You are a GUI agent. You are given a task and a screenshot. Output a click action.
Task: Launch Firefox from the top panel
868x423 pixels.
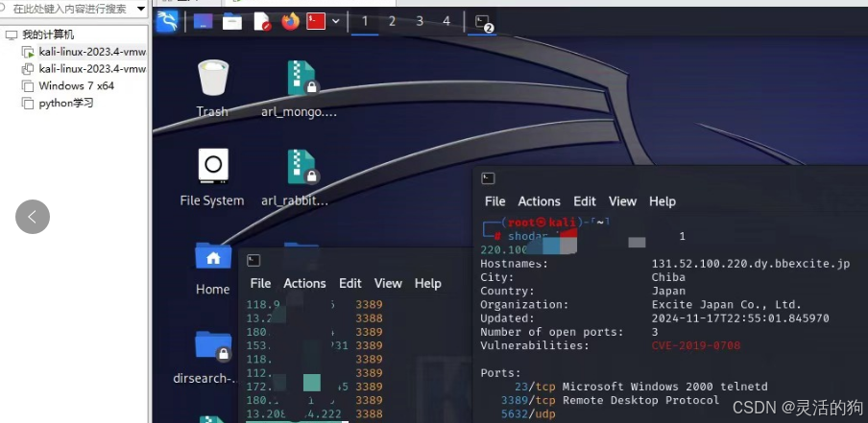290,22
